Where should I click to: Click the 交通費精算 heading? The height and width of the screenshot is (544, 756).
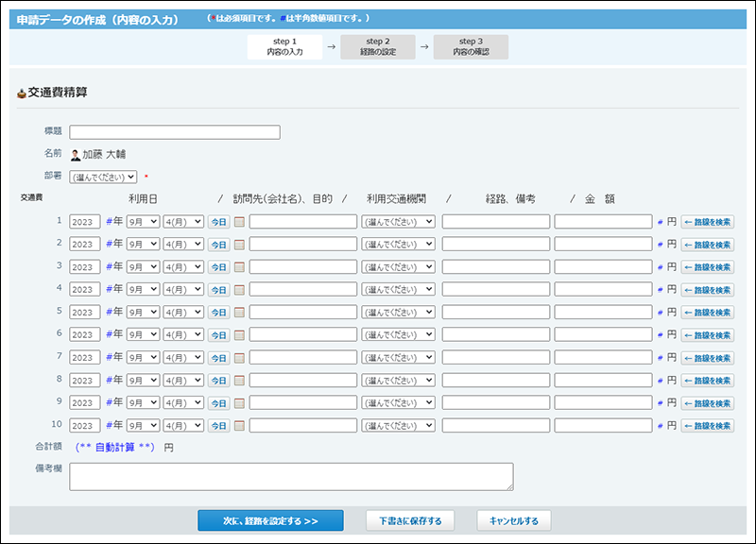[x=58, y=92]
